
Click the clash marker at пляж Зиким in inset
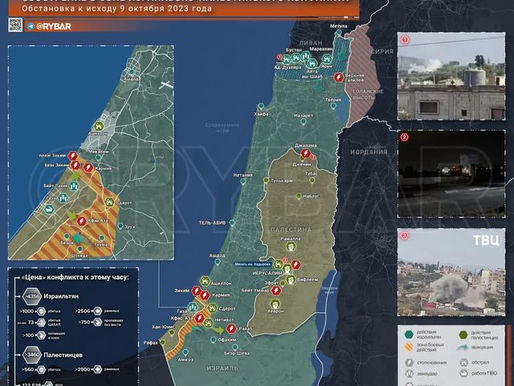pyautogui.click(x=72, y=156)
